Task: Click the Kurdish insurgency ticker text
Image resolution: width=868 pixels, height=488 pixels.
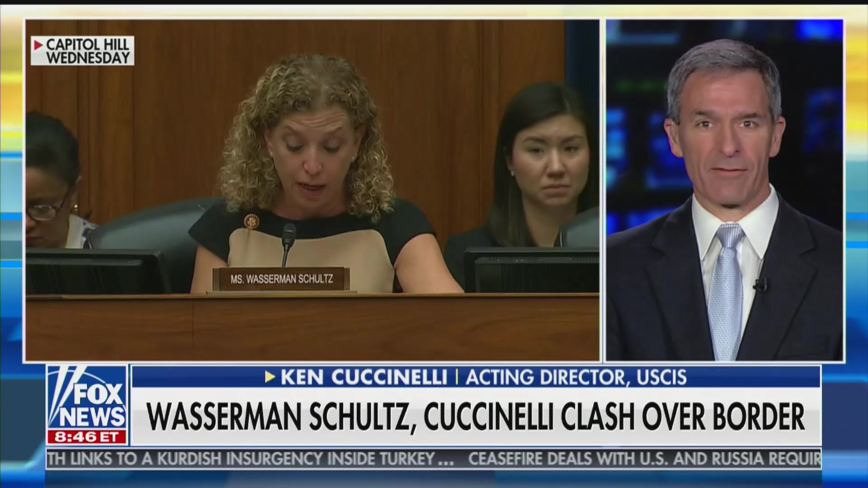Action: point(250,459)
